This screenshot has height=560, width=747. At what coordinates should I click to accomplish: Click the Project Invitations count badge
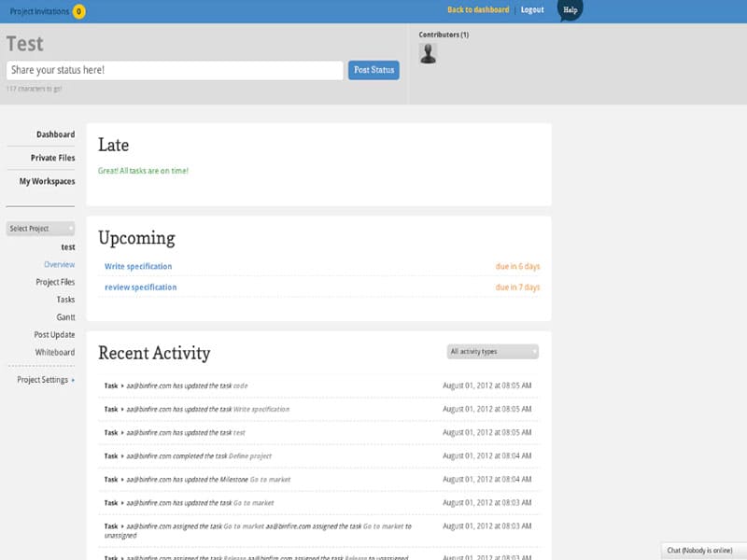(x=78, y=11)
